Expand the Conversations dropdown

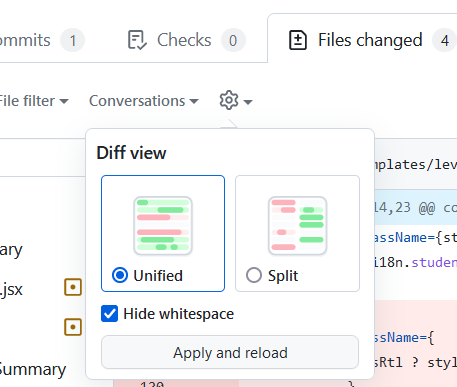(144, 101)
